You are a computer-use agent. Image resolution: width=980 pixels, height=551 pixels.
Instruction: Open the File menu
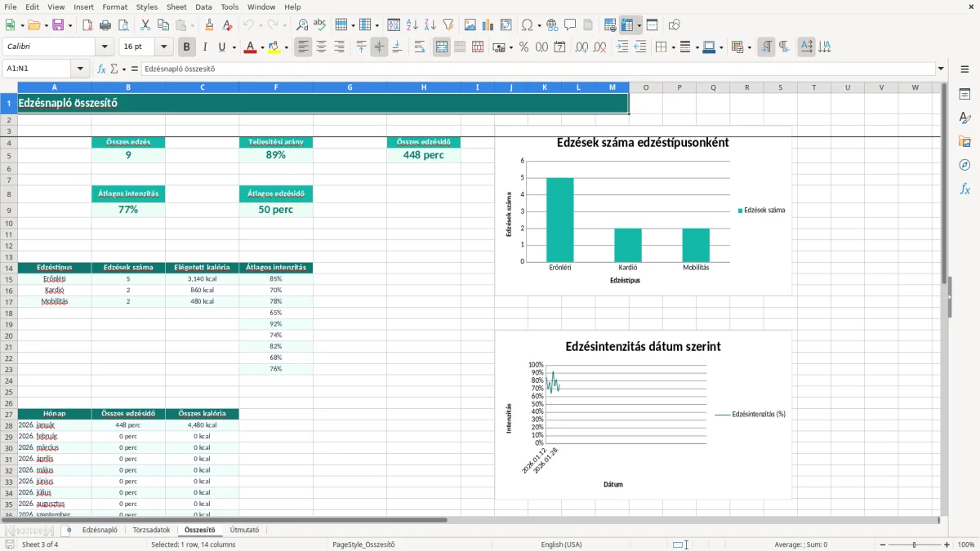pos(11,7)
